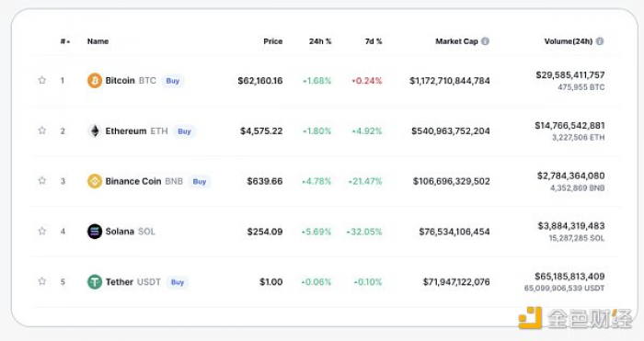Viewport: 644px width, 341px height.
Task: Click the Ethereum price $4,575.22
Action: point(261,131)
